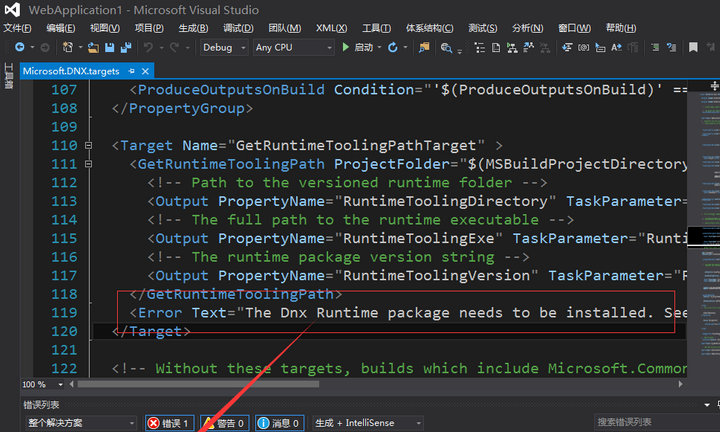
Task: Open the Architecture menu (体系结构)
Action: (429, 28)
